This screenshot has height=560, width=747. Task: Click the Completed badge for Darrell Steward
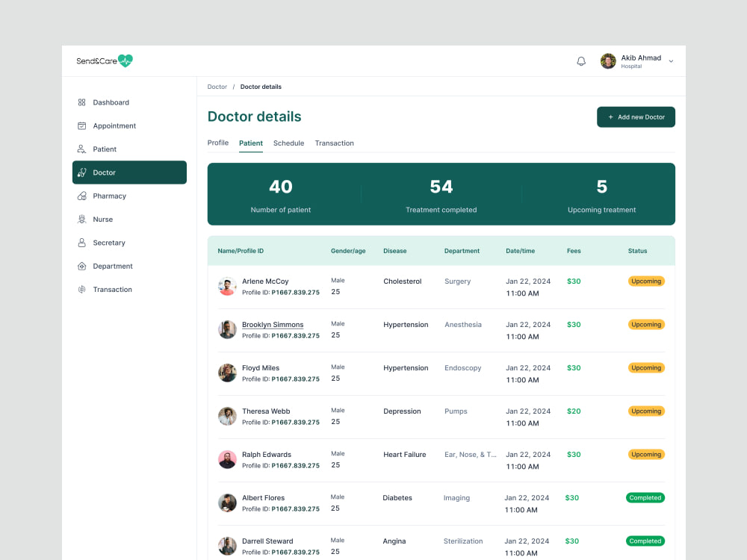click(645, 541)
